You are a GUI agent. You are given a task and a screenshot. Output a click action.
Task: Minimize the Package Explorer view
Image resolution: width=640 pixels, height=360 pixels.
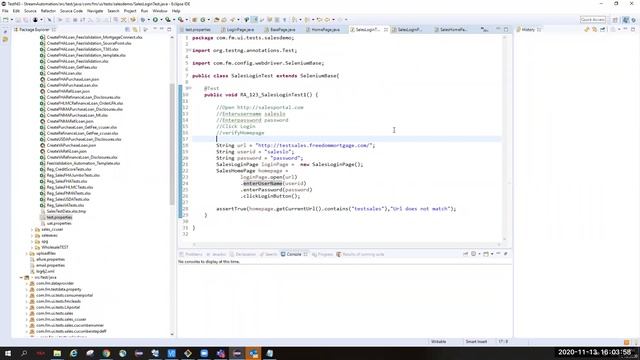(x=161, y=29)
